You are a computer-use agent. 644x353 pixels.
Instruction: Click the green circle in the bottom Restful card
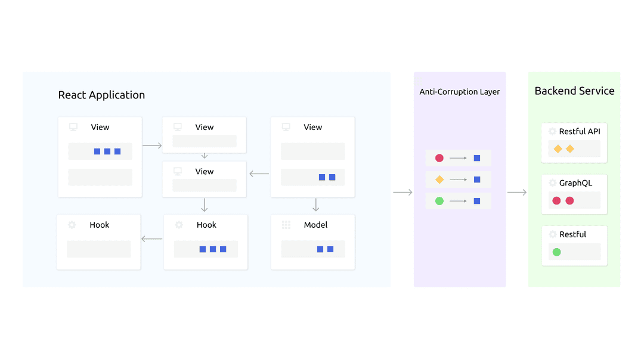(556, 252)
